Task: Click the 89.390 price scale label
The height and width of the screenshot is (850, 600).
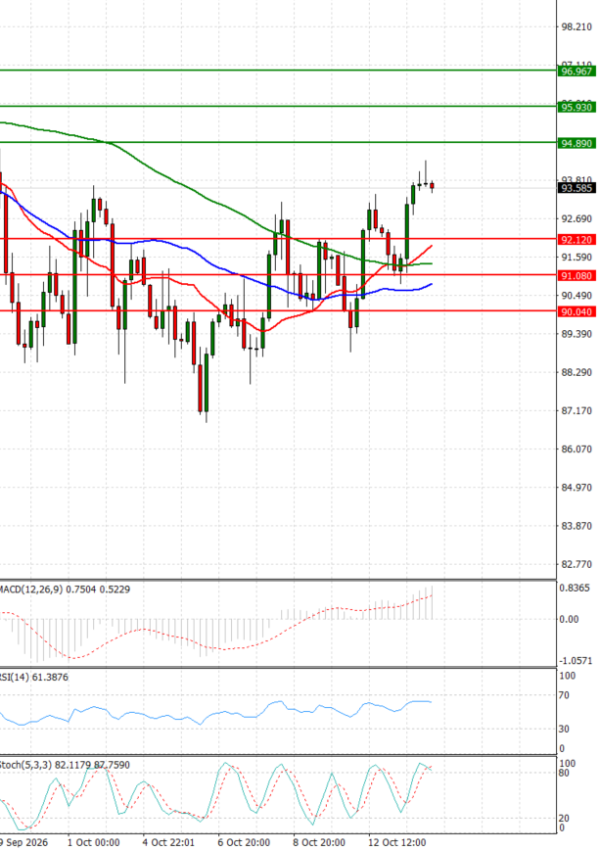Action: click(x=577, y=334)
